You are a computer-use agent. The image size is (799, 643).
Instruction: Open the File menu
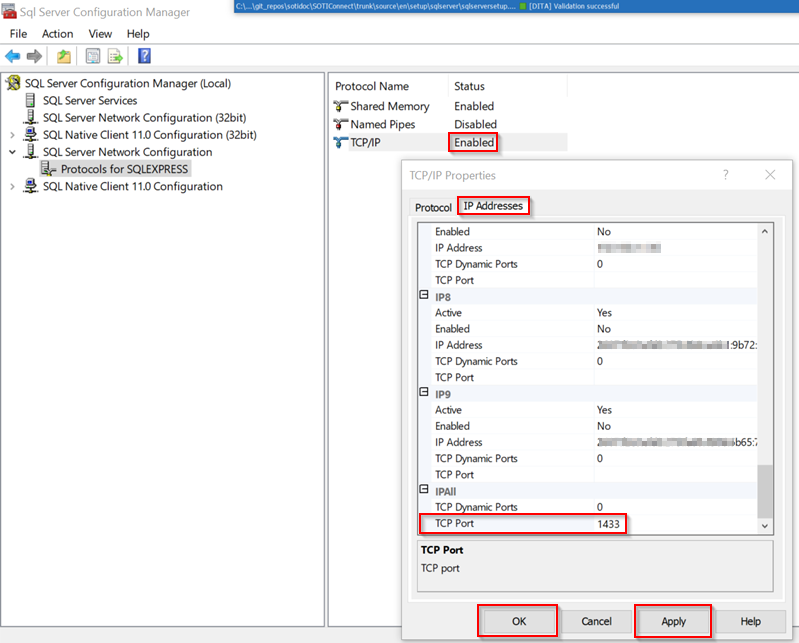click(18, 34)
